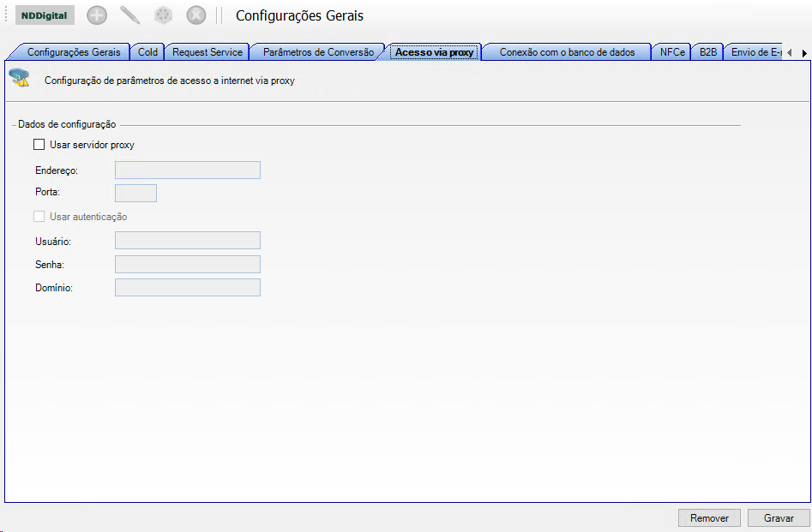Click the proxy network warning icon
Screen dimensions: 812x532
click(20, 78)
